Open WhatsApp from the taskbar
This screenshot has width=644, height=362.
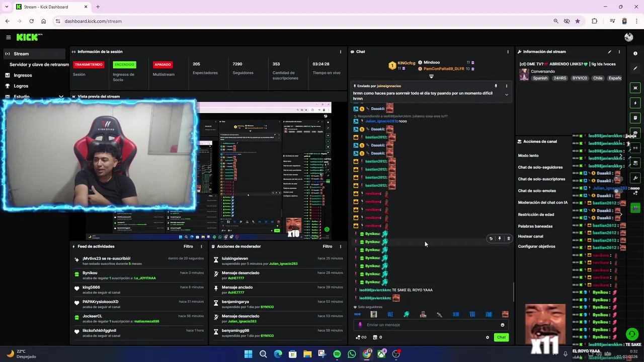click(x=352, y=354)
